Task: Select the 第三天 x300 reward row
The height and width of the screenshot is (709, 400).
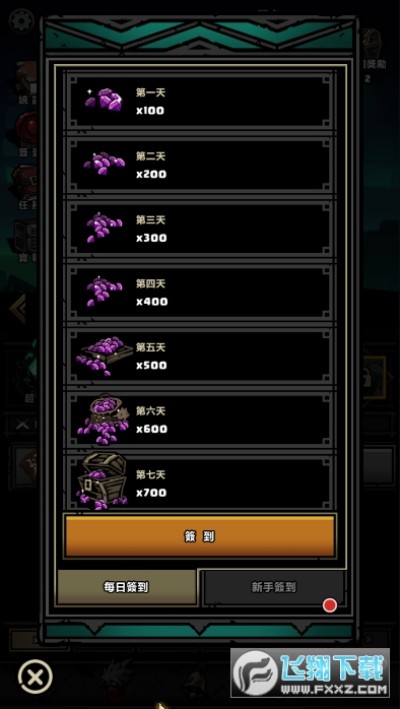Action: click(200, 229)
